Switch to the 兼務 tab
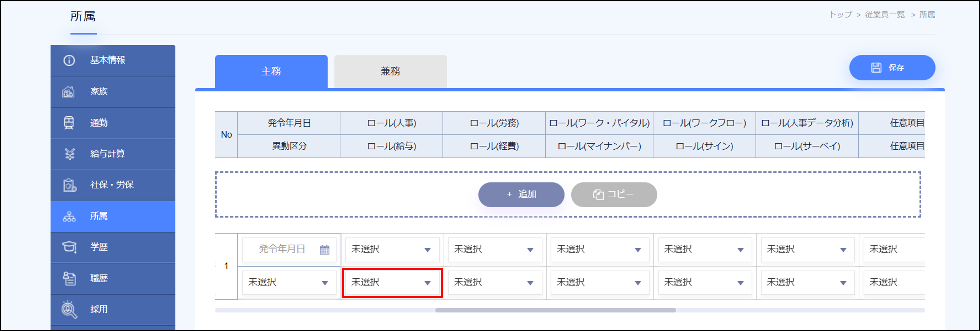The width and height of the screenshot is (980, 331). (x=390, y=71)
